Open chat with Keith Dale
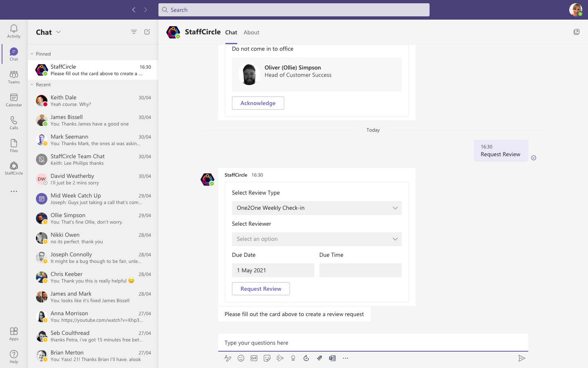588x368 pixels. (x=93, y=101)
